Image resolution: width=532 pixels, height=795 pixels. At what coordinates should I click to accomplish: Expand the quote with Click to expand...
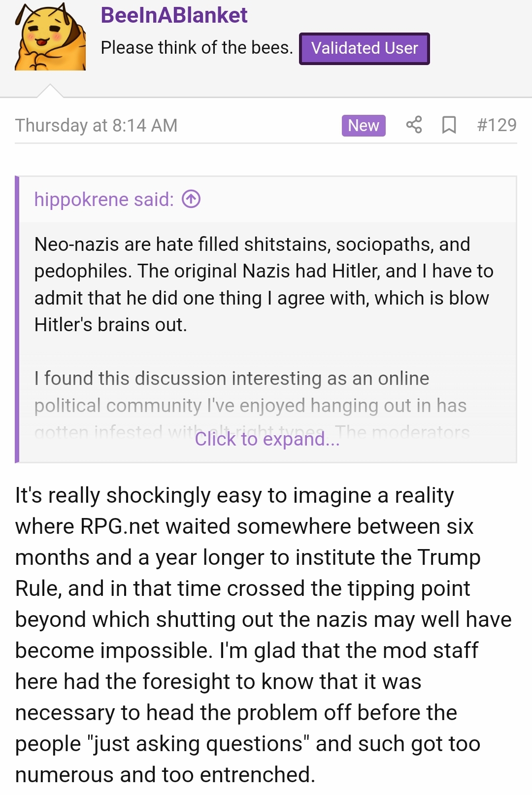click(267, 439)
